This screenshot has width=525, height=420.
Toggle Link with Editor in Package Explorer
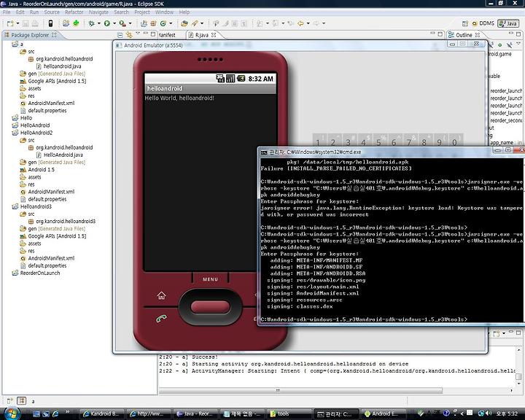coord(129,35)
